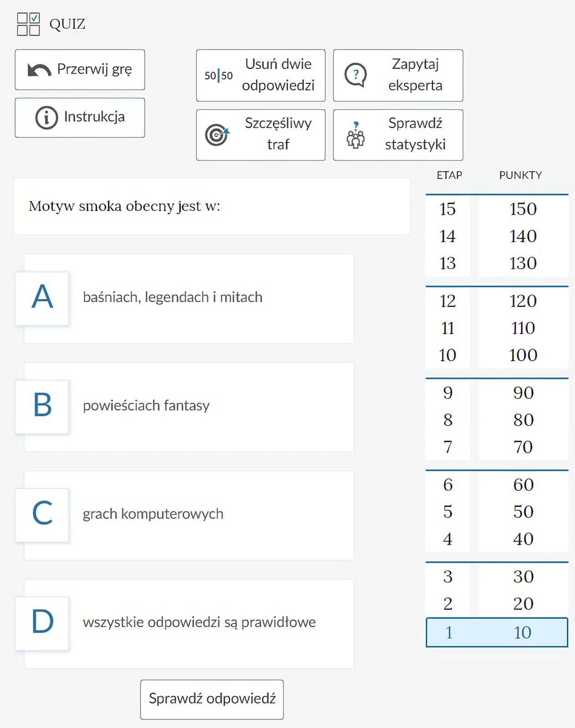Click highlighted stage 1 row worth 10 points
This screenshot has height=728, width=575.
[x=496, y=632]
